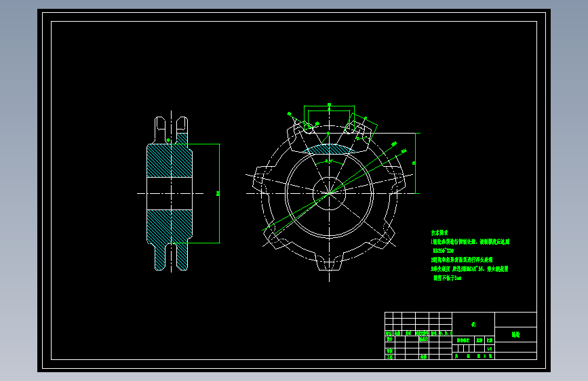
Task: Select the small center bore circle of the sprocket
Action: click(329, 193)
